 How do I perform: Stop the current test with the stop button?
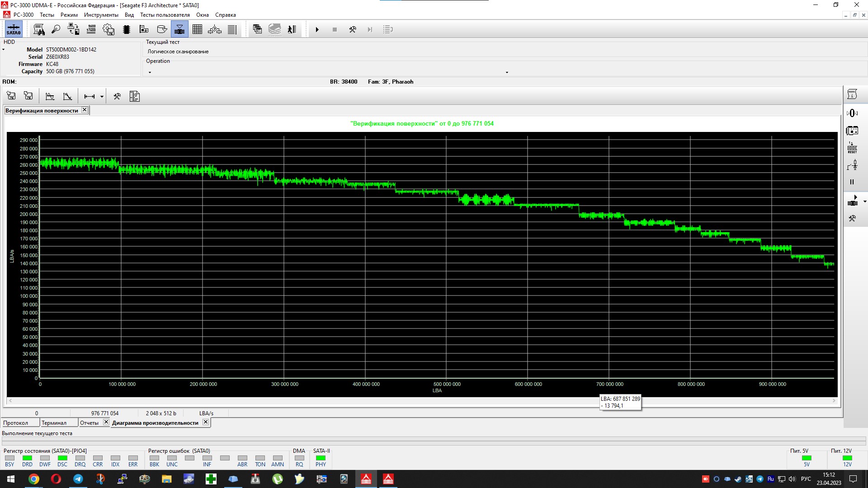(x=335, y=30)
